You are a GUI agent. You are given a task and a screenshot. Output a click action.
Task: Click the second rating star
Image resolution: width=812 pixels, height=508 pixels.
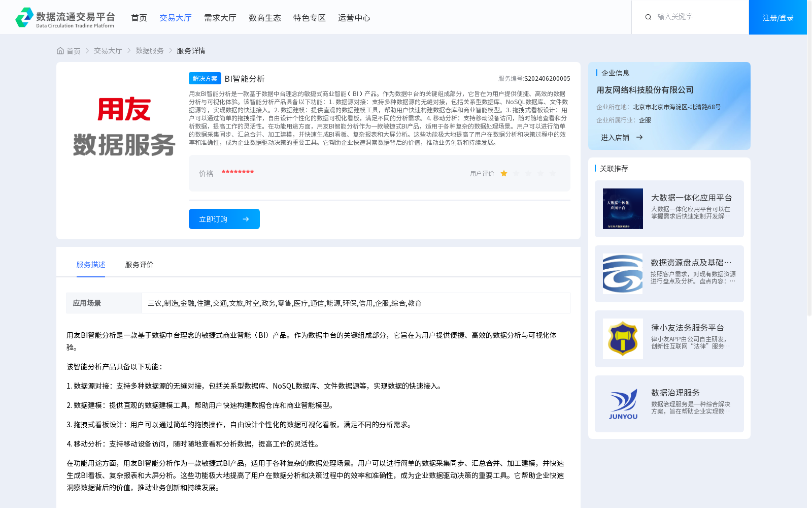coord(516,173)
